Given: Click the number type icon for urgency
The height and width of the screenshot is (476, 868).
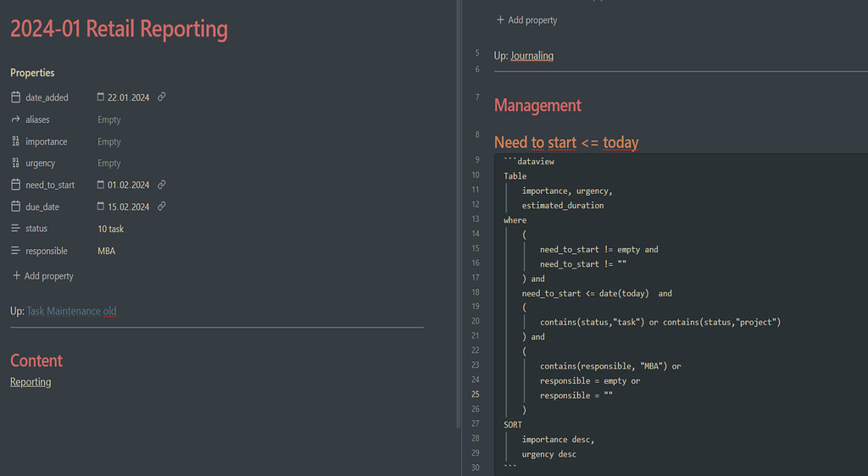Looking at the screenshot, I should point(16,163).
